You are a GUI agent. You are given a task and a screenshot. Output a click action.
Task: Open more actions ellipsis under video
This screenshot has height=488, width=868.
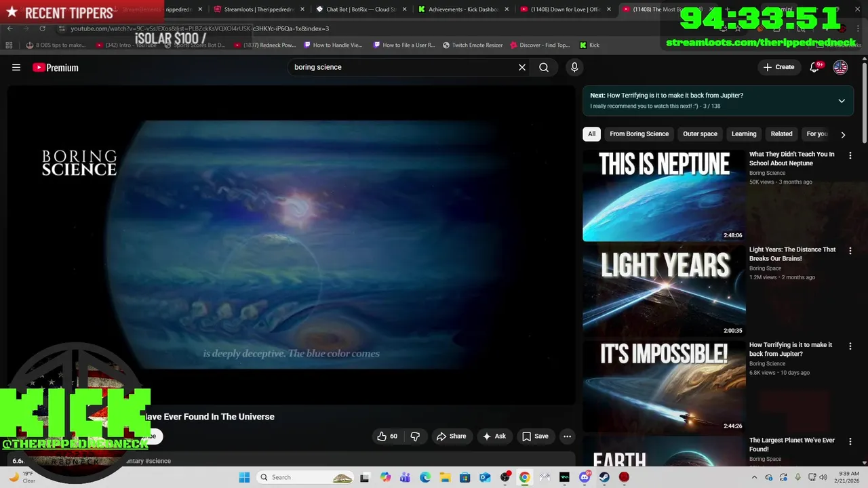click(568, 436)
